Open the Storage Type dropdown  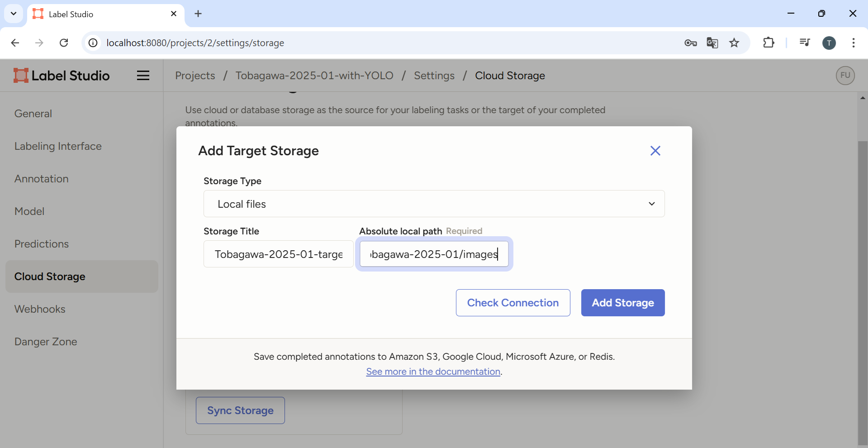[434, 204]
